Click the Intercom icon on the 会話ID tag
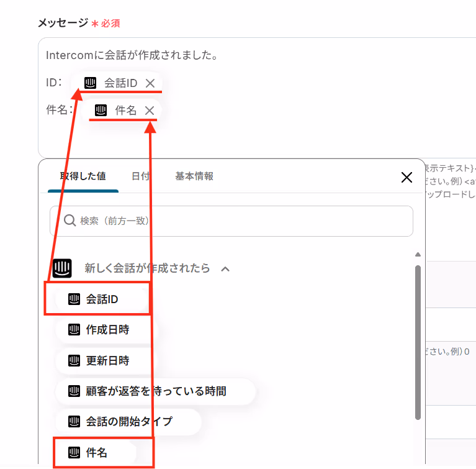The width and height of the screenshot is (476, 469). [90, 83]
